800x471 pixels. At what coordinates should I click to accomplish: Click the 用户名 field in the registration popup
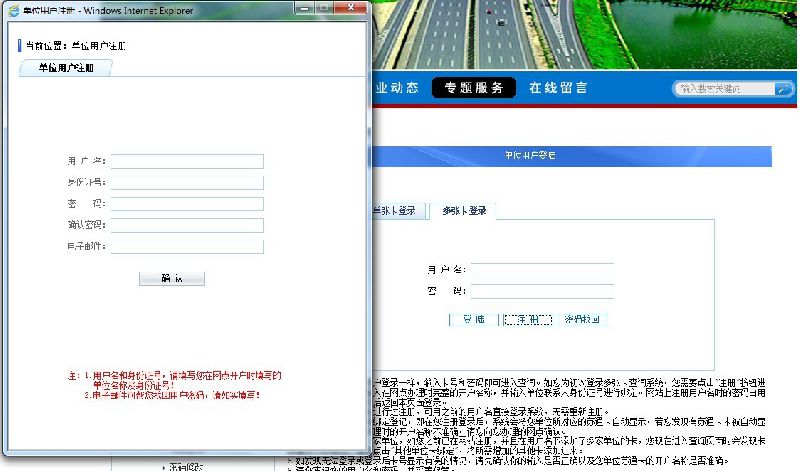[187, 161]
